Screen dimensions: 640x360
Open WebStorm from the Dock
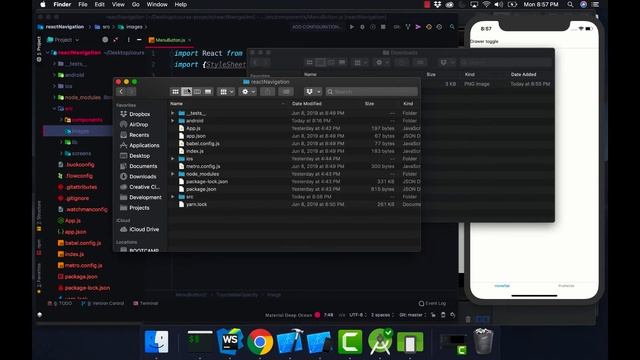click(230, 342)
